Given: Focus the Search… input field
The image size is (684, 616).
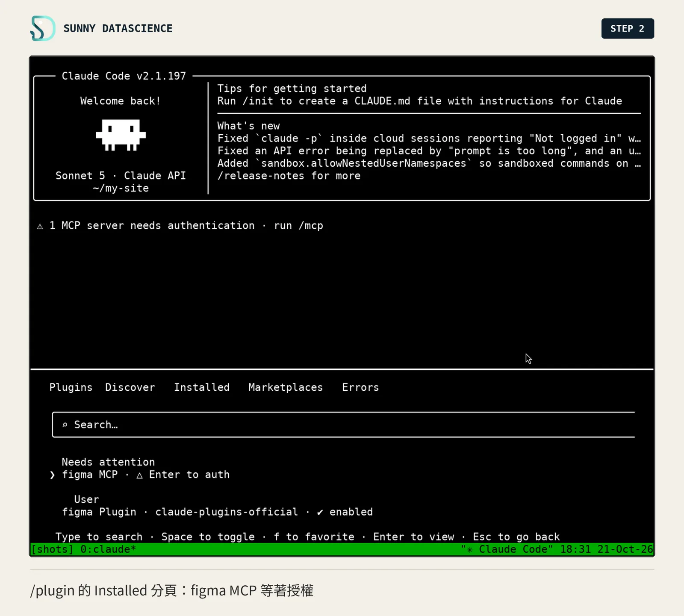Looking at the screenshot, I should click(x=343, y=424).
